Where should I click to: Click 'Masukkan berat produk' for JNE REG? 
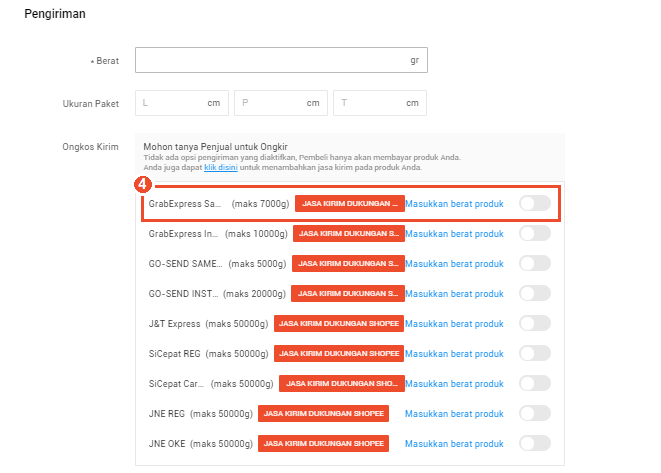click(x=454, y=414)
